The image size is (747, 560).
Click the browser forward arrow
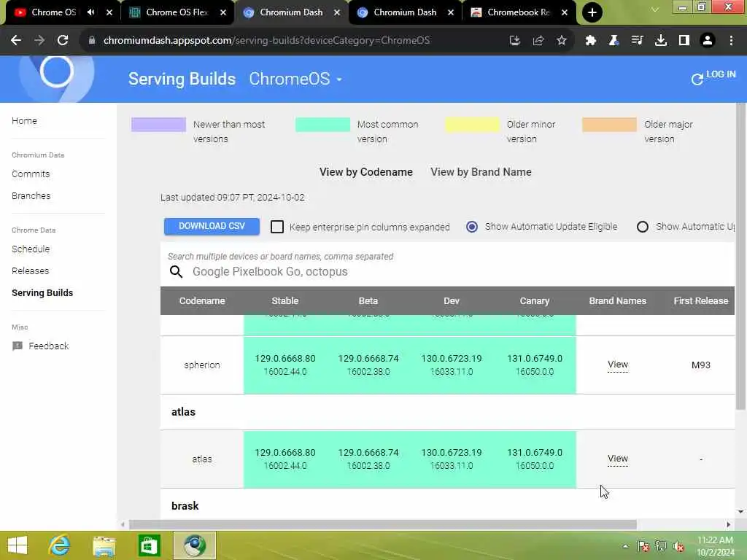tap(39, 41)
